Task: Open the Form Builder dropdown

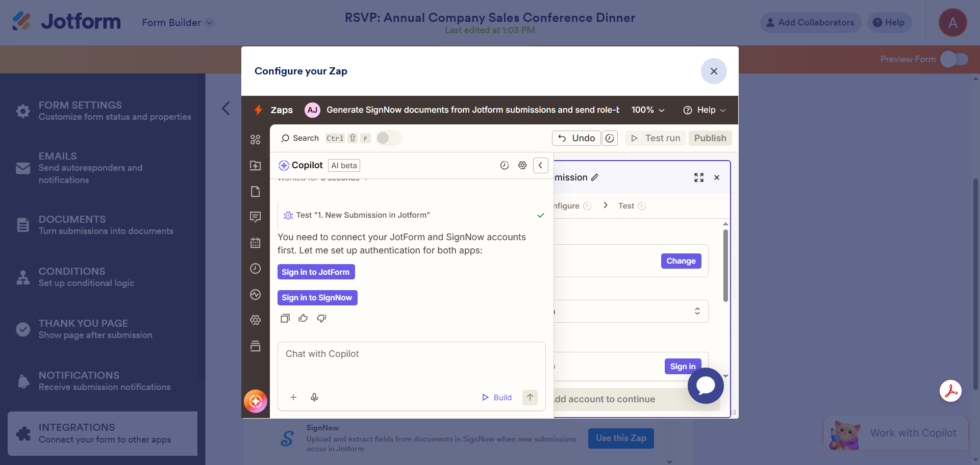Action: 177,22
